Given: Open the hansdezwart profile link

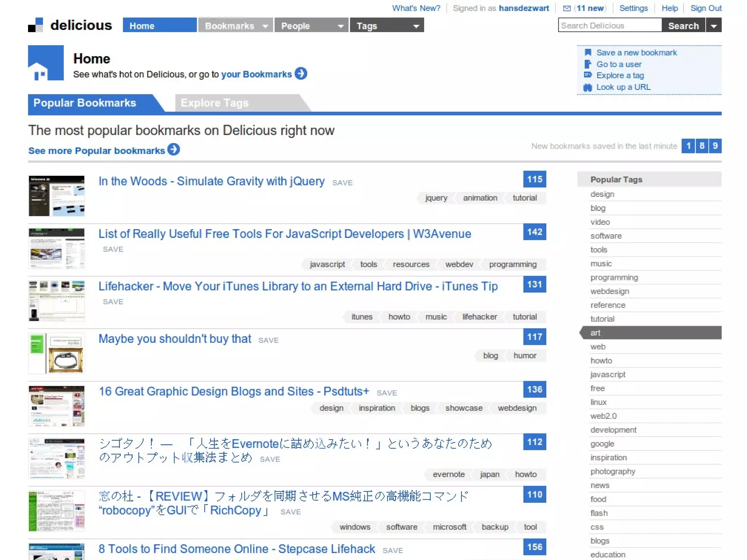Looking at the screenshot, I should pos(524,8).
